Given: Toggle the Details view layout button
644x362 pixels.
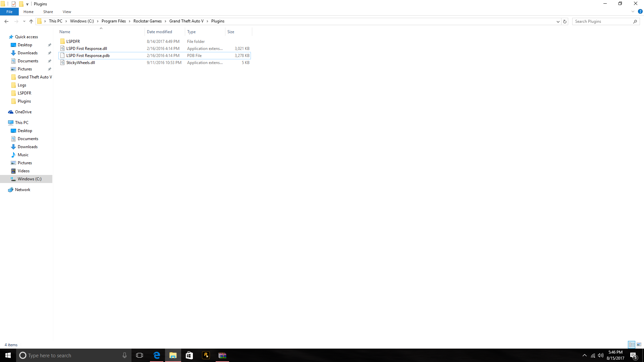Looking at the screenshot, I should click(x=632, y=345).
